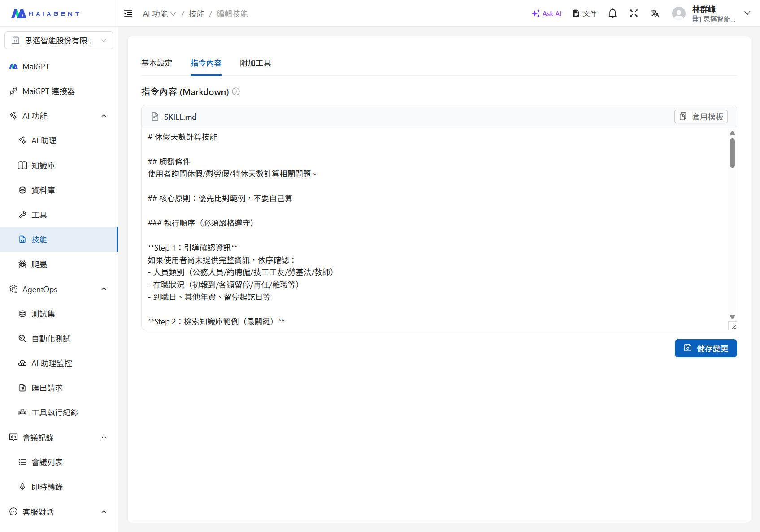Viewport: 760px width, 532px height.
Task: Open the organization selector 思邁智能股份有限
Action: [x=59, y=40]
